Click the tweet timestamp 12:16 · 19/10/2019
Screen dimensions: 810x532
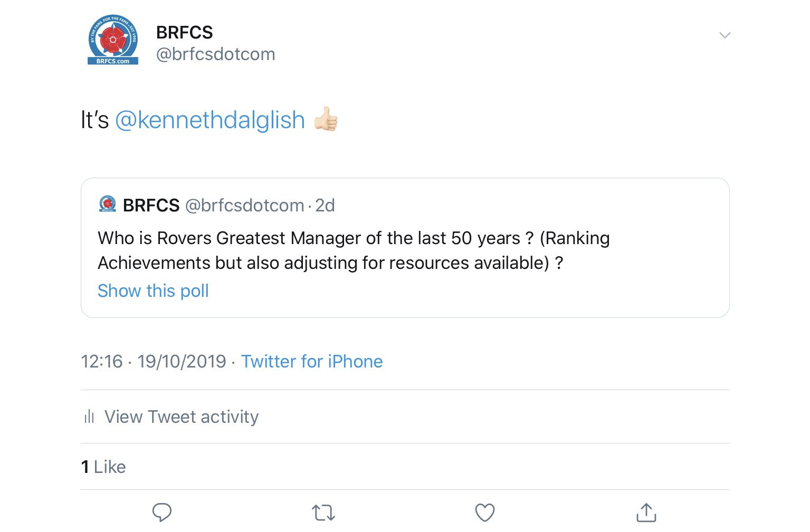click(x=154, y=362)
